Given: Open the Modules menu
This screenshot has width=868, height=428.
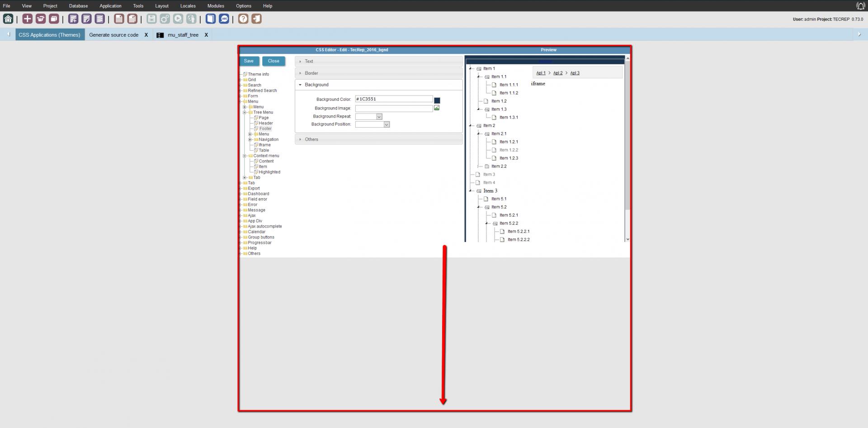Looking at the screenshot, I should (216, 6).
